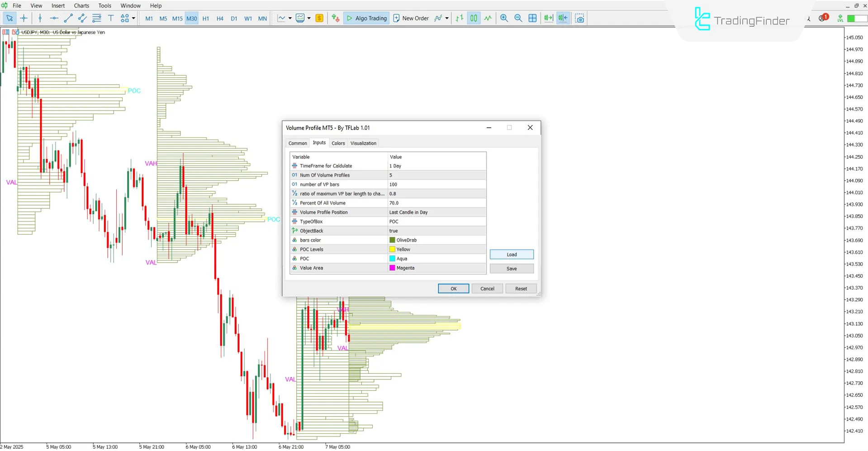Save the Volume Profile settings
Screen dimensions: 868x451
tap(512, 268)
